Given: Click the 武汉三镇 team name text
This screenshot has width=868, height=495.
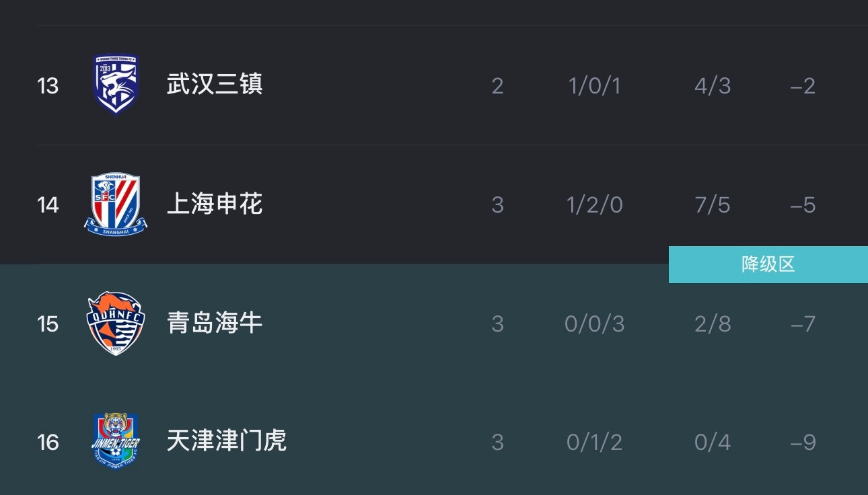Looking at the screenshot, I should [x=215, y=85].
